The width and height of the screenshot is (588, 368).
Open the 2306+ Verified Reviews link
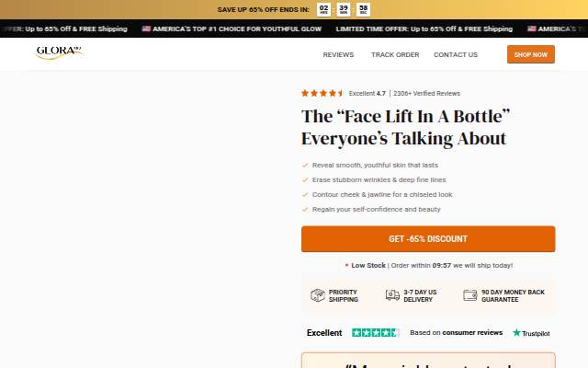[x=426, y=94]
